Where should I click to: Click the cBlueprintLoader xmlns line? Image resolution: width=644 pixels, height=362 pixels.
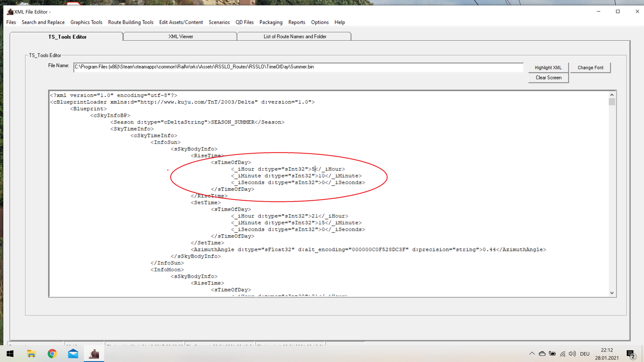[x=182, y=102]
